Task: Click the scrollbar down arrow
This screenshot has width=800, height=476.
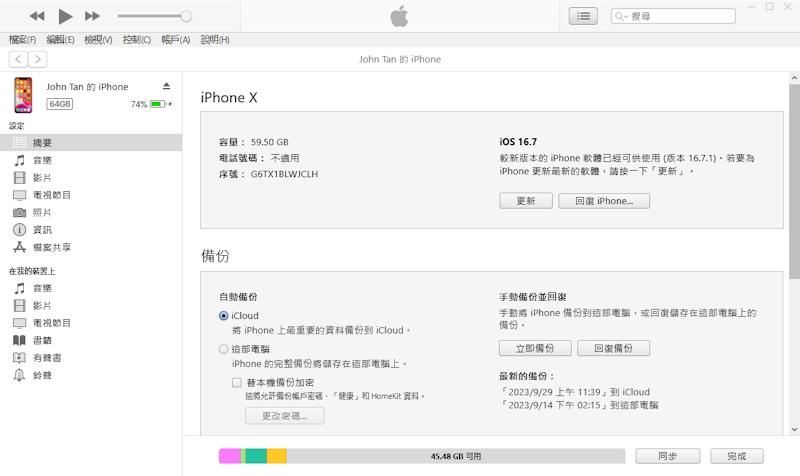Action: (x=794, y=430)
